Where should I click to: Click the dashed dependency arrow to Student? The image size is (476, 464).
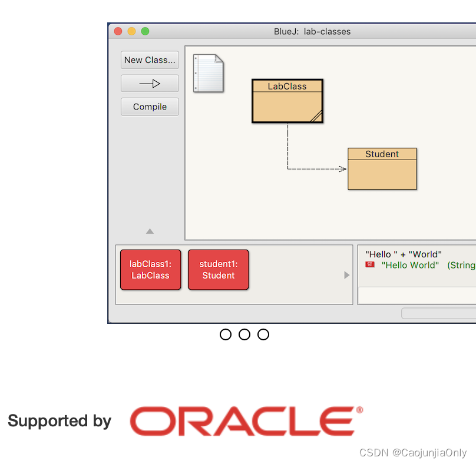pos(316,169)
